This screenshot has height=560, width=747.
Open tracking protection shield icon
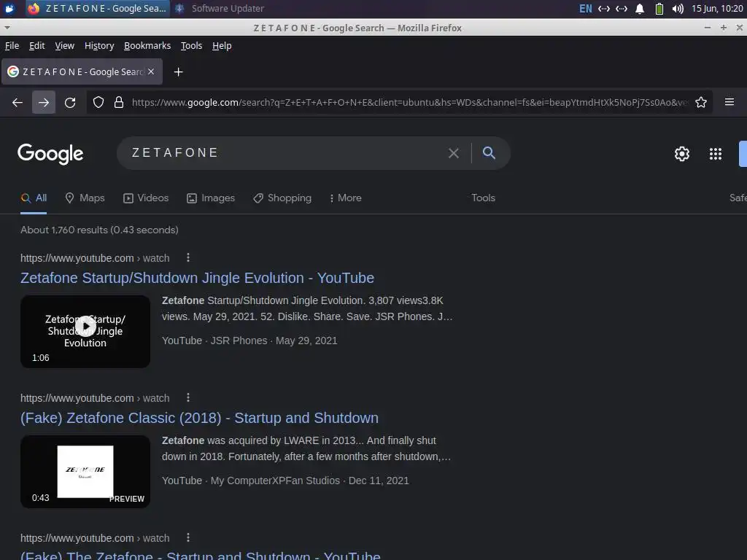coord(98,102)
